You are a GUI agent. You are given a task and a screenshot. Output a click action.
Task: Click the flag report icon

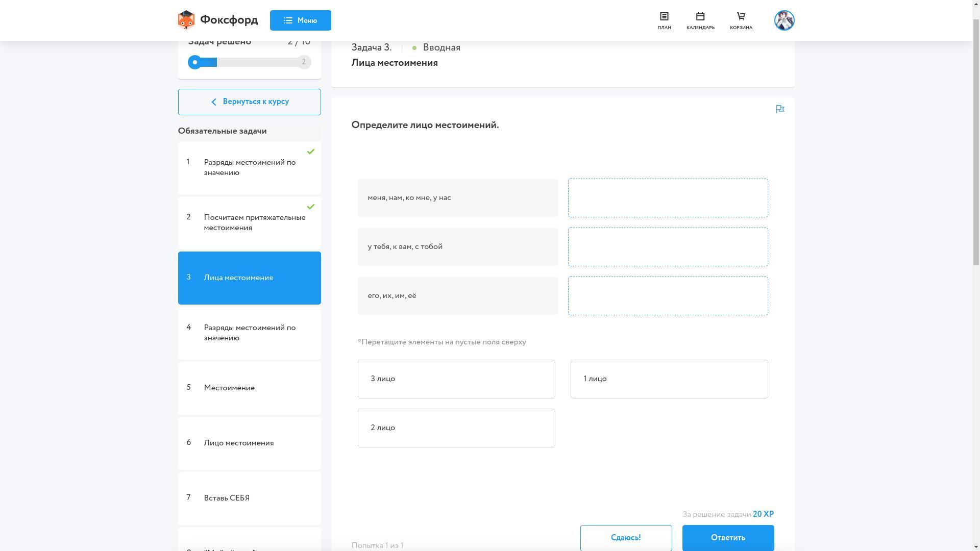pyautogui.click(x=780, y=109)
